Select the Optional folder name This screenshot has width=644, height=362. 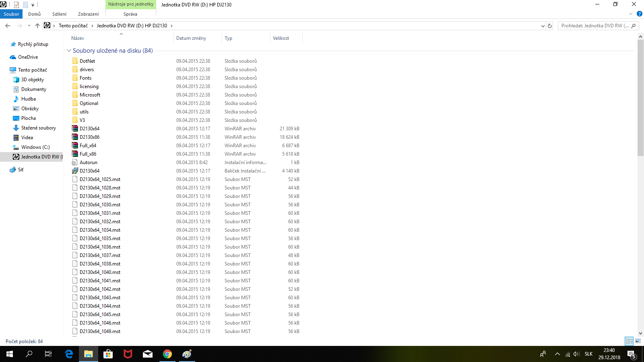[89, 103]
